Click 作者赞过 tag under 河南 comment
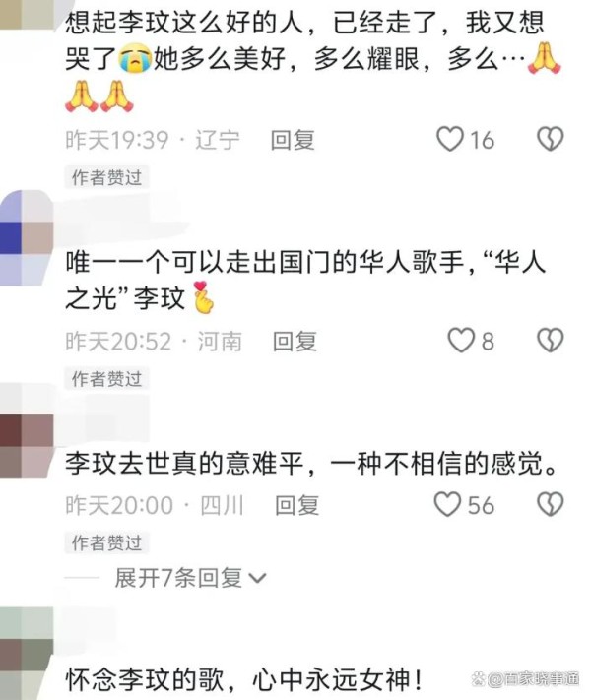This screenshot has height=700, width=591. pos(106,379)
